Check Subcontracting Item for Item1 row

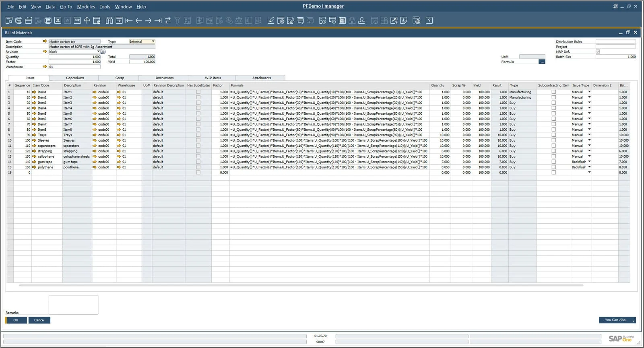[553, 92]
